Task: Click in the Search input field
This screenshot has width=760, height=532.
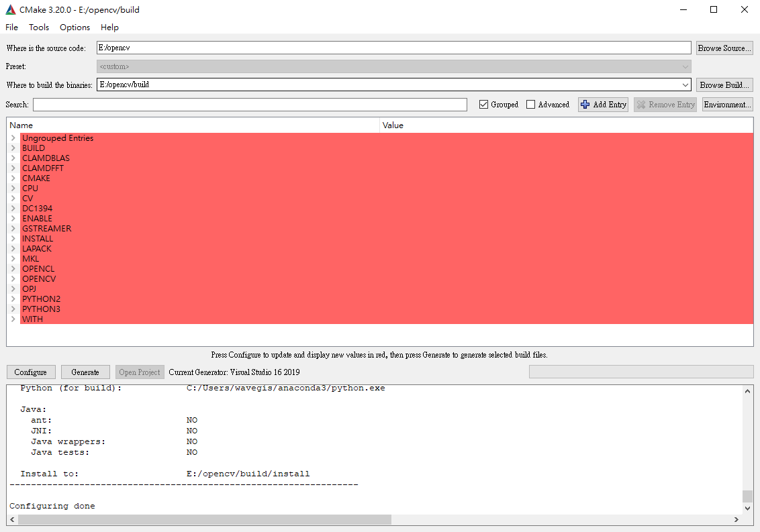Action: pyautogui.click(x=250, y=105)
